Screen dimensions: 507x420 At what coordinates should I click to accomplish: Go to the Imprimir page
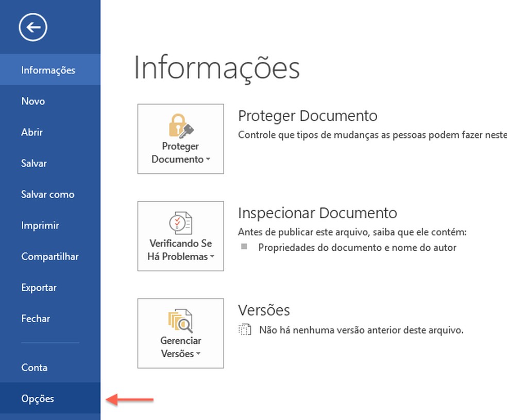(50, 225)
